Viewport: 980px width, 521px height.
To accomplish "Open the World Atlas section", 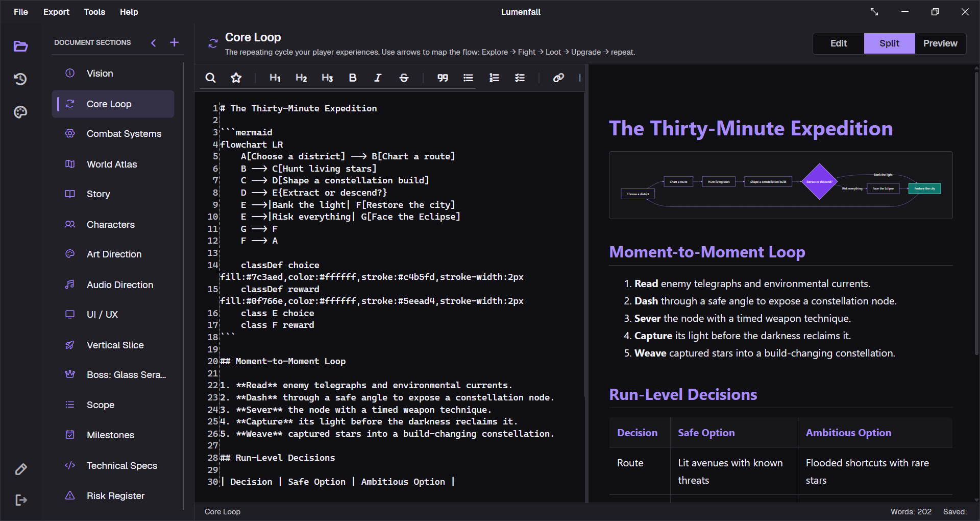I will (113, 164).
